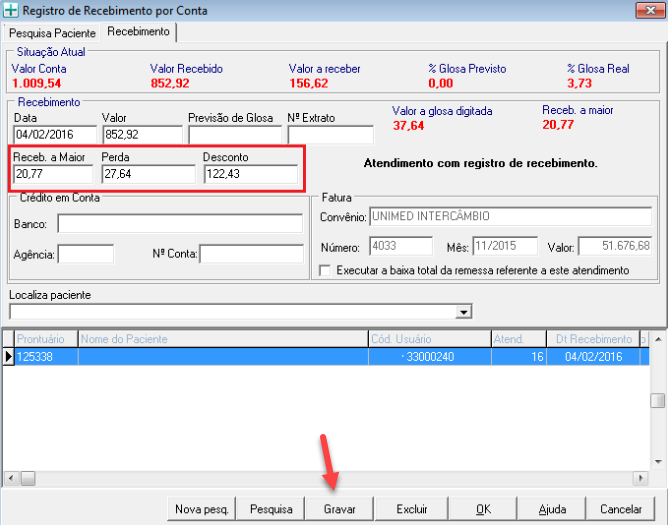Screen dimensions: 668x525
Task: Click the Receb. a Maior field 20,77
Action: click(53, 174)
